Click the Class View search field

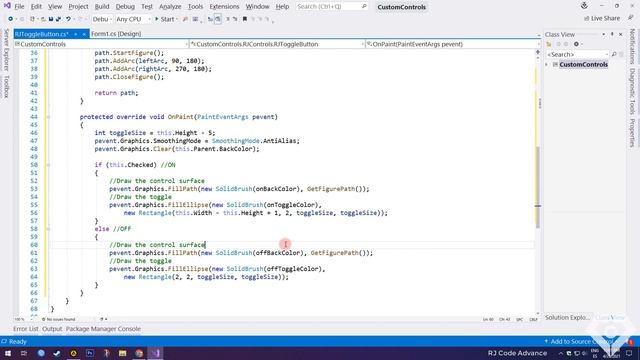577,54
